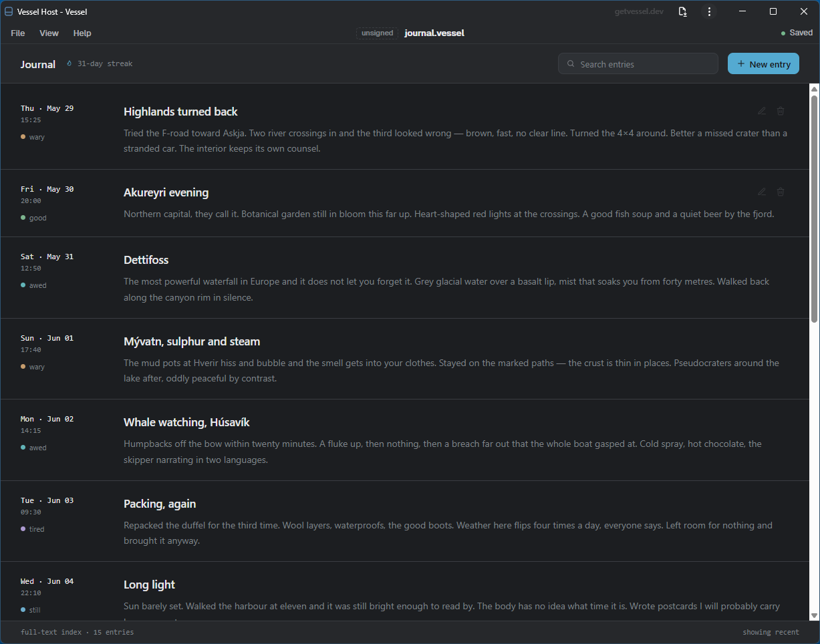The image size is (820, 644).
Task: Click the Sun · Jun 01 date
Action: [47, 338]
